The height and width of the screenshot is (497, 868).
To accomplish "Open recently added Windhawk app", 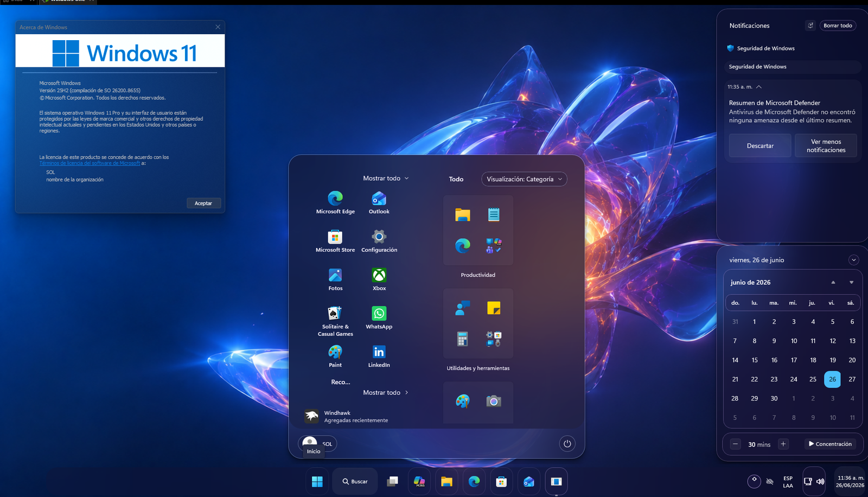I will click(347, 416).
